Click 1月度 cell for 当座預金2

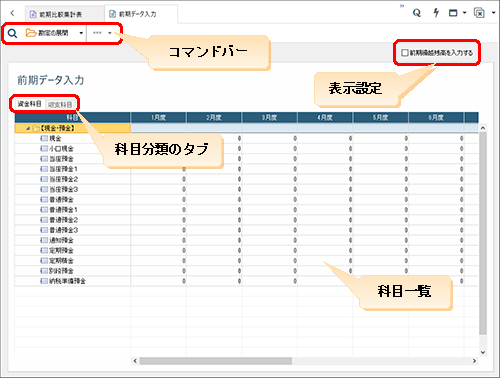pyautogui.click(x=158, y=179)
